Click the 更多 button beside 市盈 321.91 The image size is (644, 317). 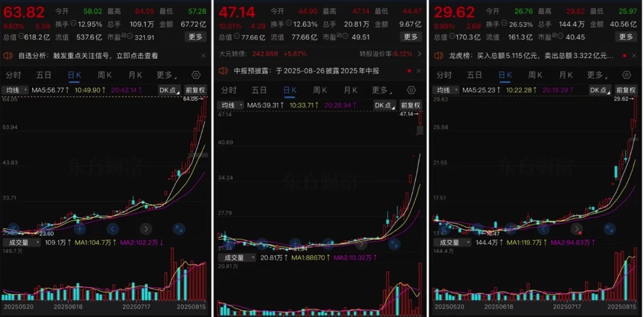tap(196, 37)
